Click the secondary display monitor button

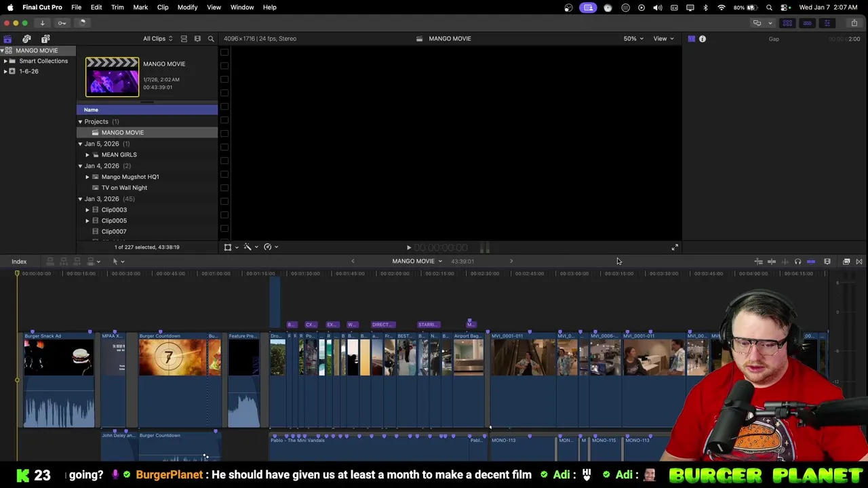pos(757,23)
